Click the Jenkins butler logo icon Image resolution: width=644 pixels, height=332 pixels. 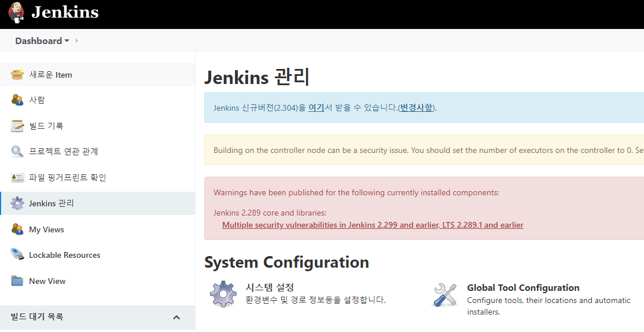click(16, 12)
